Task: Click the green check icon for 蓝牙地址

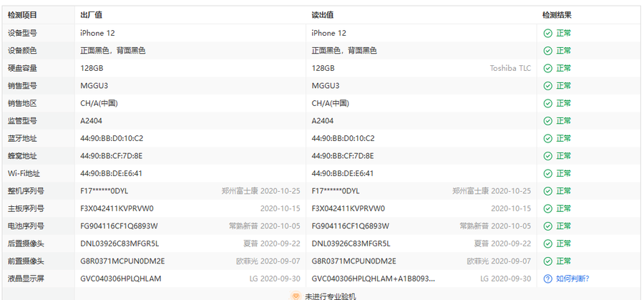Action: pos(547,138)
